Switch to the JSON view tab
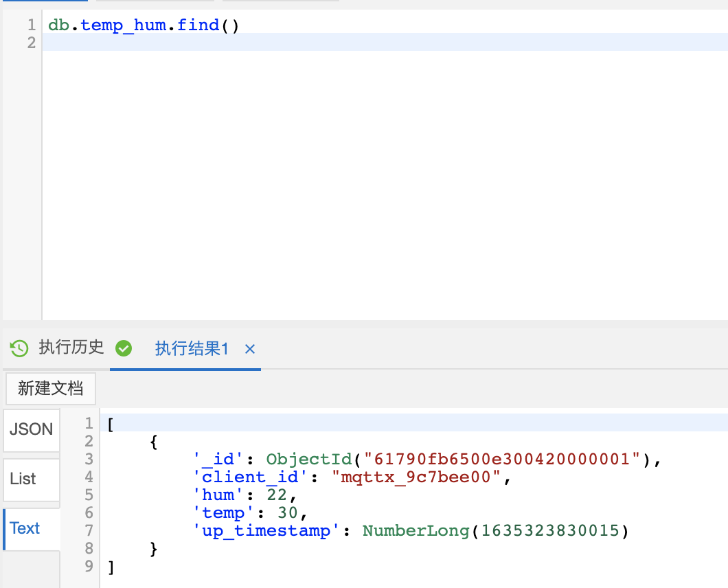 [x=31, y=430]
